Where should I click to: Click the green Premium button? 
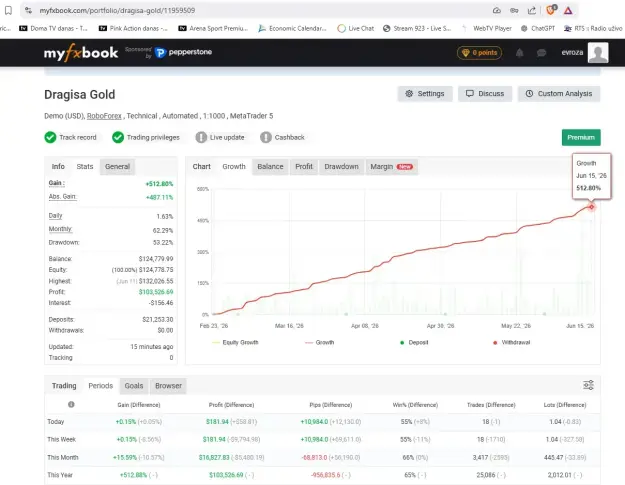[x=581, y=137]
